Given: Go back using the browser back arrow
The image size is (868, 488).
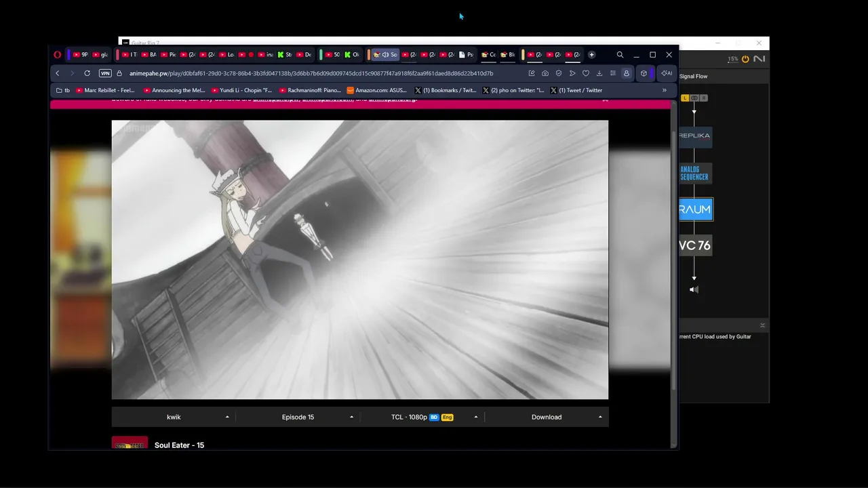Looking at the screenshot, I should [x=58, y=73].
